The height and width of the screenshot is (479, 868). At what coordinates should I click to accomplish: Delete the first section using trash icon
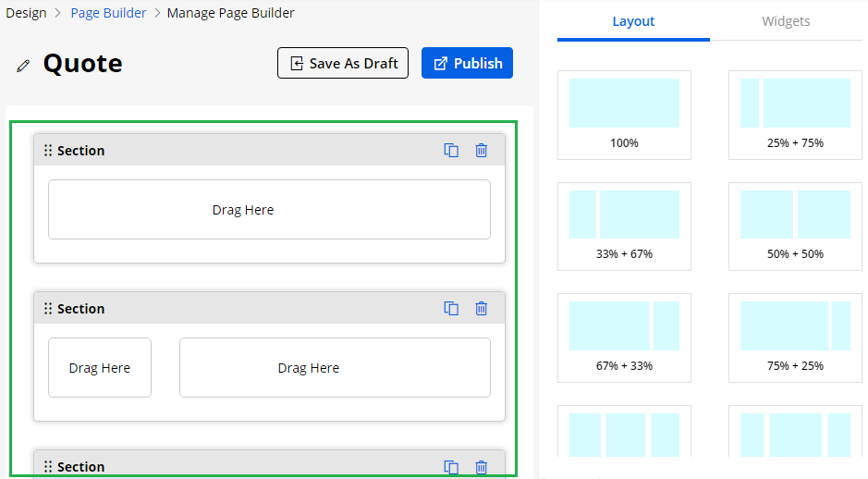[481, 151]
